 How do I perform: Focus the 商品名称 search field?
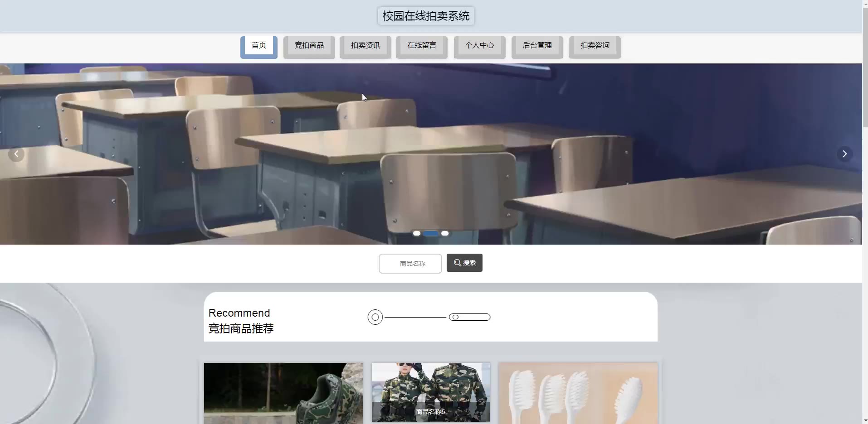click(x=410, y=264)
